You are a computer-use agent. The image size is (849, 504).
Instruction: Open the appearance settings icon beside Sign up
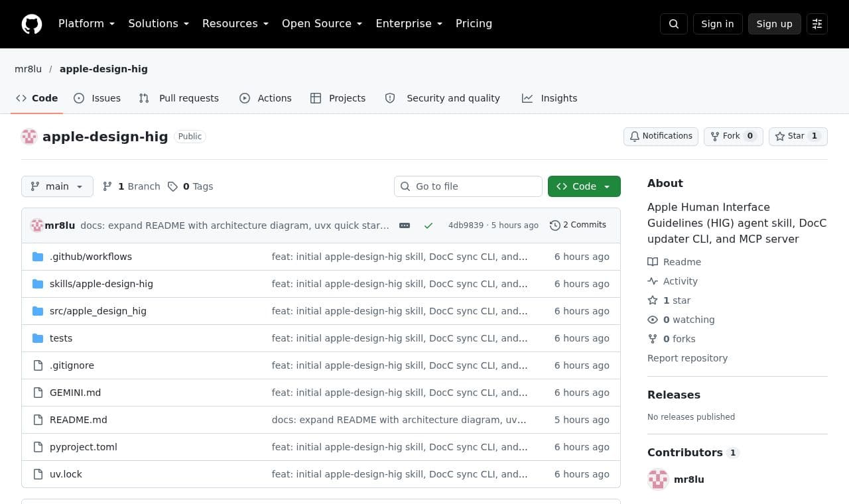coord(817,24)
